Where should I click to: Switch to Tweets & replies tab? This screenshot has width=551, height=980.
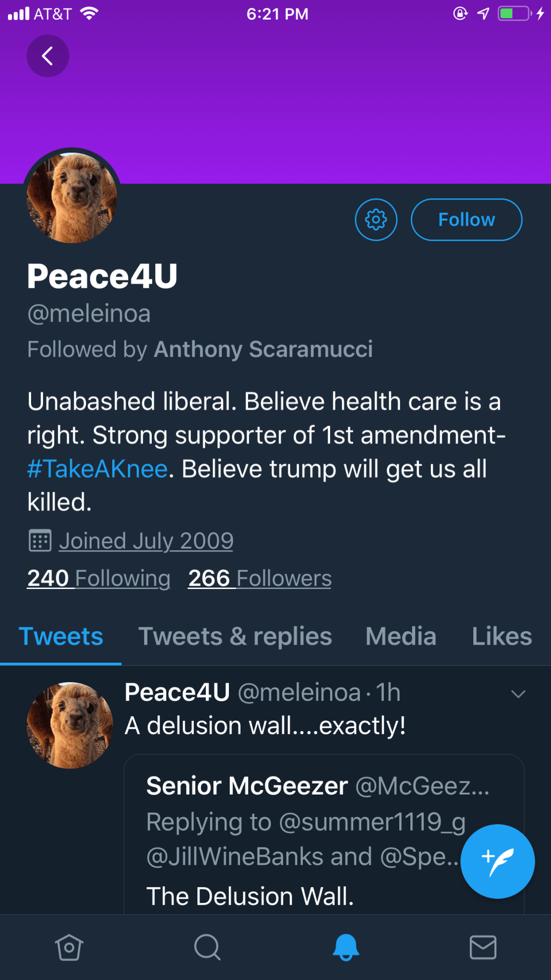pyautogui.click(x=235, y=637)
